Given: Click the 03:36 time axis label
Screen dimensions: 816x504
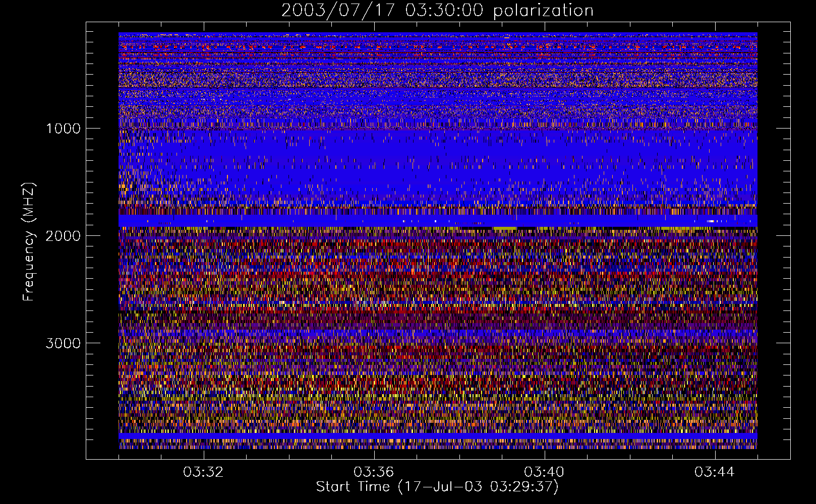Looking at the screenshot, I should click(374, 472).
